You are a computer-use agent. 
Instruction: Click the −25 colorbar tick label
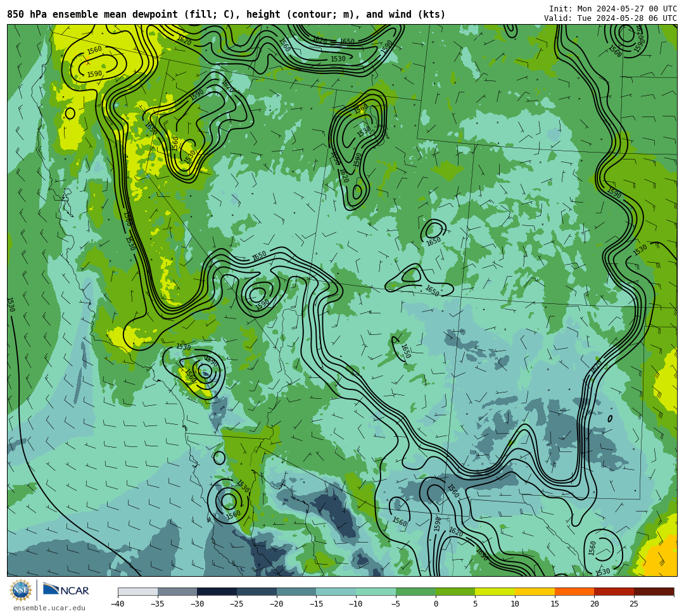(237, 604)
